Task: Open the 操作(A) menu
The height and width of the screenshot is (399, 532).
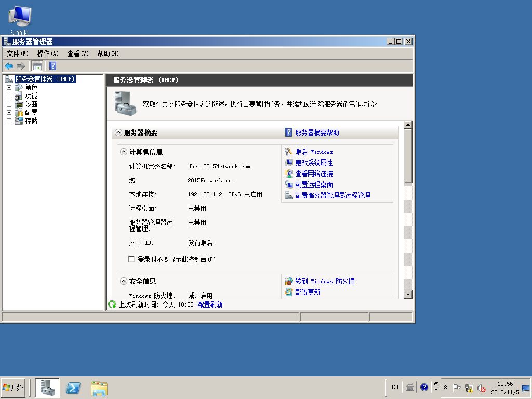Action: pyautogui.click(x=48, y=54)
